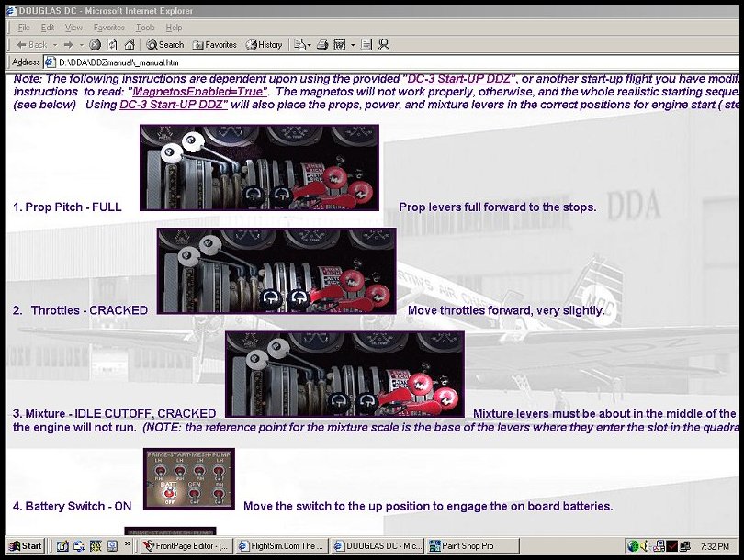Image resolution: width=744 pixels, height=560 pixels.
Task: Click the first quick launch icon
Action: (62, 546)
